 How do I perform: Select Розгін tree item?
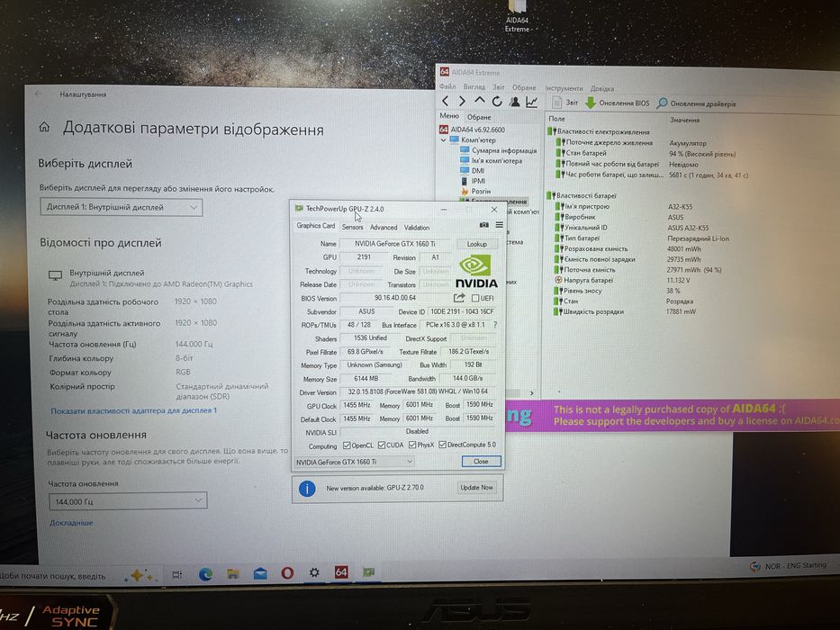(475, 191)
